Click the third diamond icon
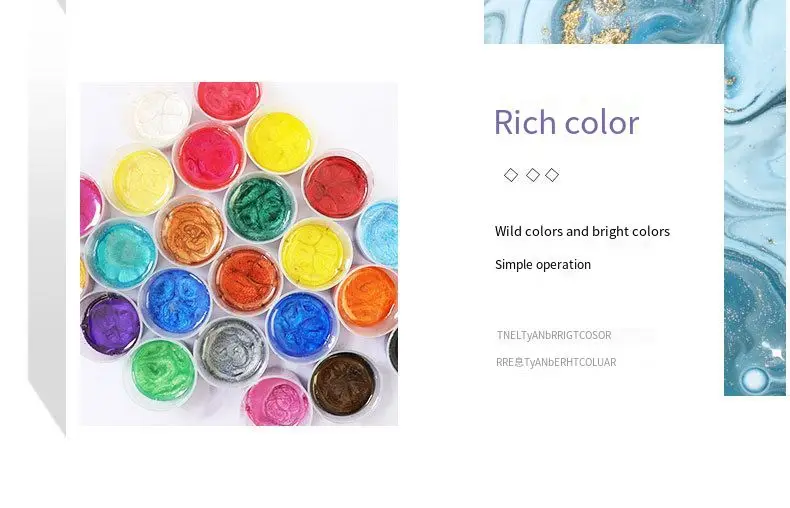This screenshot has width=790, height=508. pos(552,175)
